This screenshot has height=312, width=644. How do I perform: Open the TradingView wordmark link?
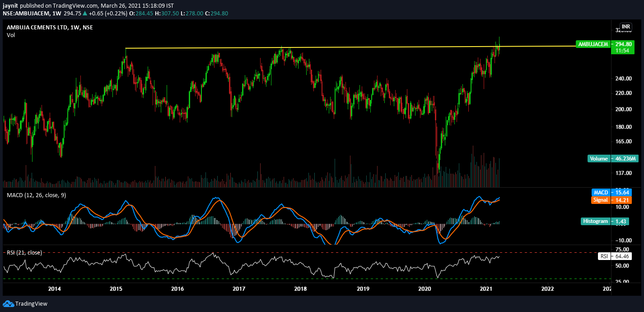pos(31,304)
